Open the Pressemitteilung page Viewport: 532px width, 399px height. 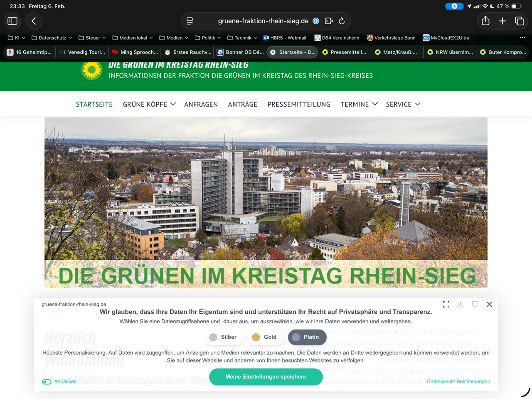[x=299, y=104]
